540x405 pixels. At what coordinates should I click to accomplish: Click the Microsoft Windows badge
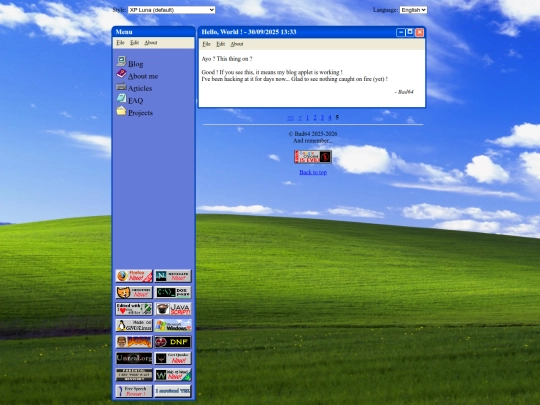173,325
